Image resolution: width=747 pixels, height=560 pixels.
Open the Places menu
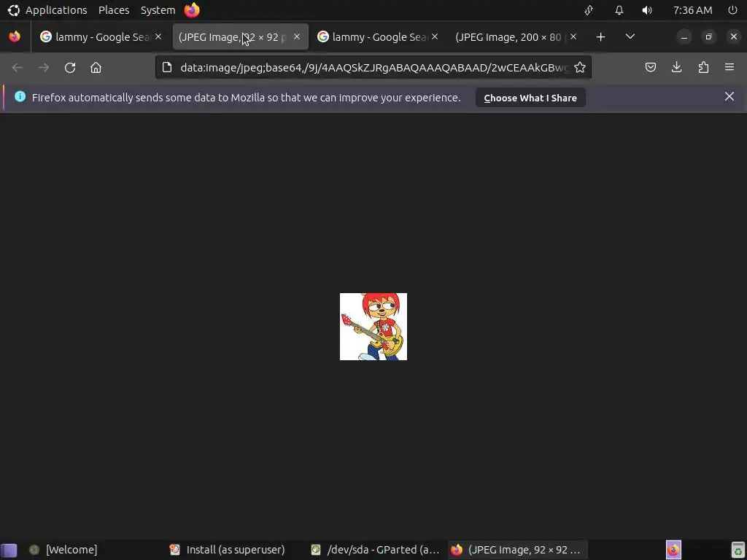[x=114, y=10]
